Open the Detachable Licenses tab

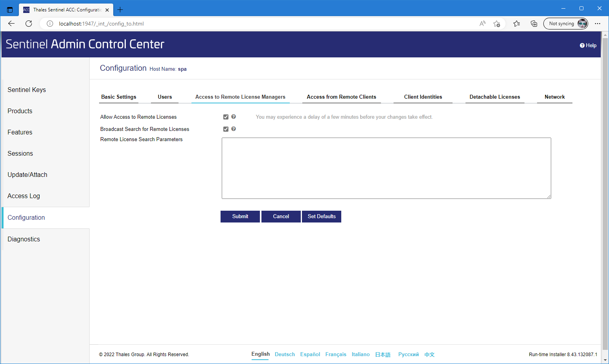[x=494, y=97]
